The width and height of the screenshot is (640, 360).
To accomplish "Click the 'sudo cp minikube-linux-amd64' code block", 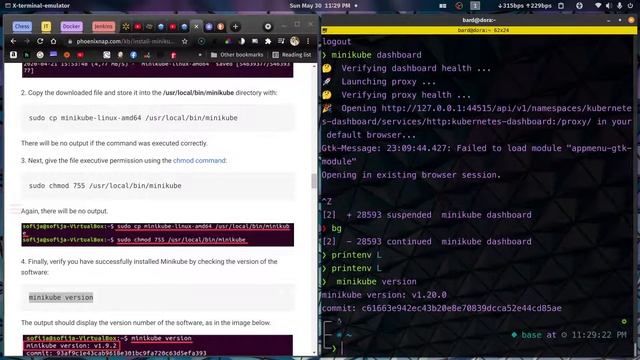I will [158, 118].
